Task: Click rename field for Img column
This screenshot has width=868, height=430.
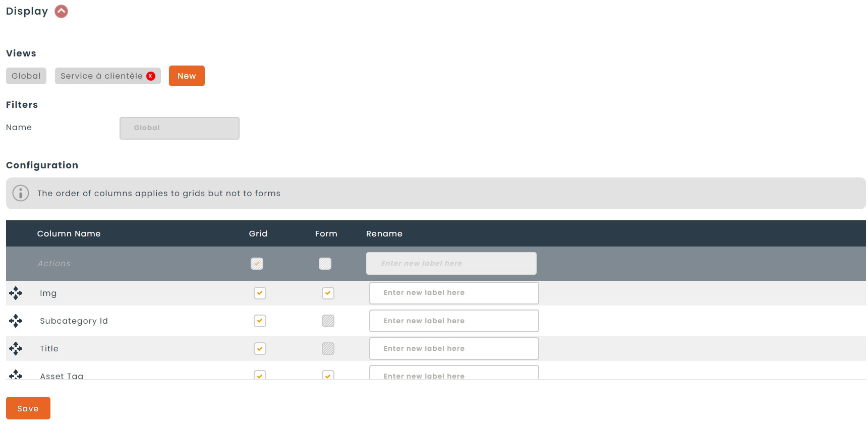Action: [454, 293]
